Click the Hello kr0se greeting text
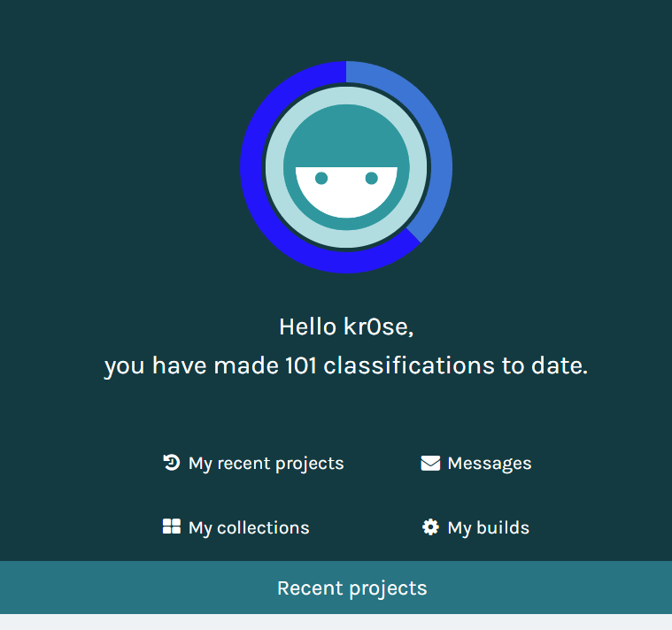Image resolution: width=672 pixels, height=630 pixels. pyautogui.click(x=346, y=327)
